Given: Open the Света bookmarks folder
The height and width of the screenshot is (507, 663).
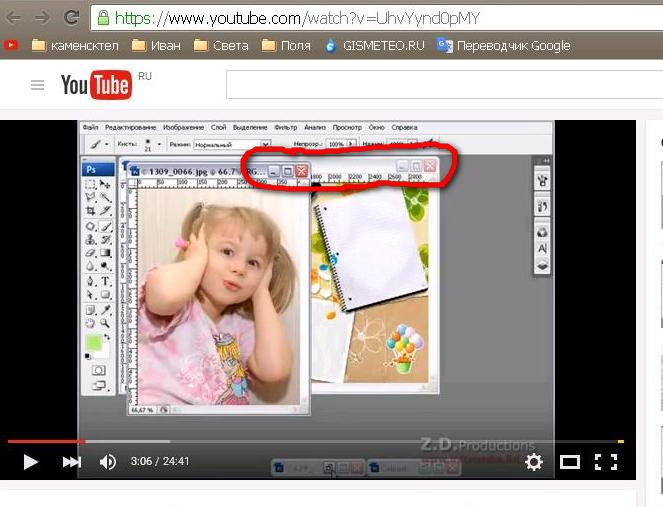Looking at the screenshot, I should coord(221,45).
